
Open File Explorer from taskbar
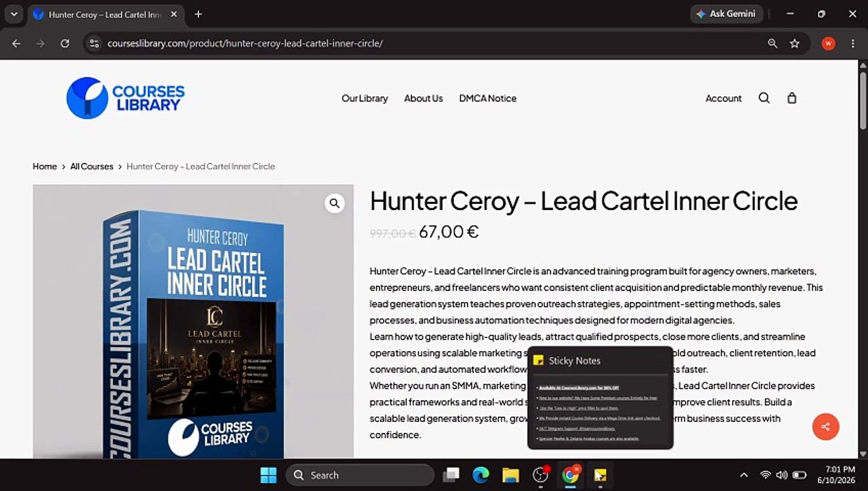(510, 475)
